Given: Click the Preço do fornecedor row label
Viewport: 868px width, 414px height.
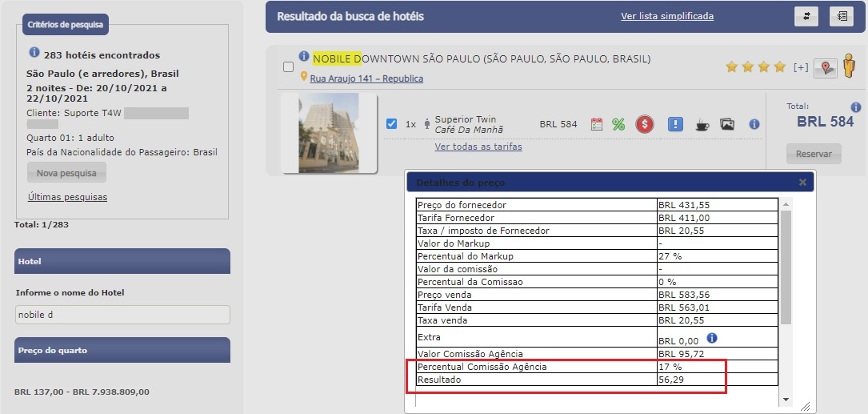Looking at the screenshot, I should (462, 205).
